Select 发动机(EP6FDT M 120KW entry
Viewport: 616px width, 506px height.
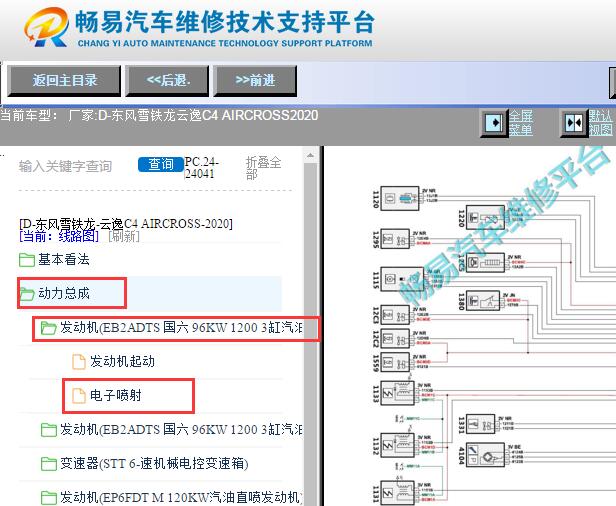click(x=181, y=498)
